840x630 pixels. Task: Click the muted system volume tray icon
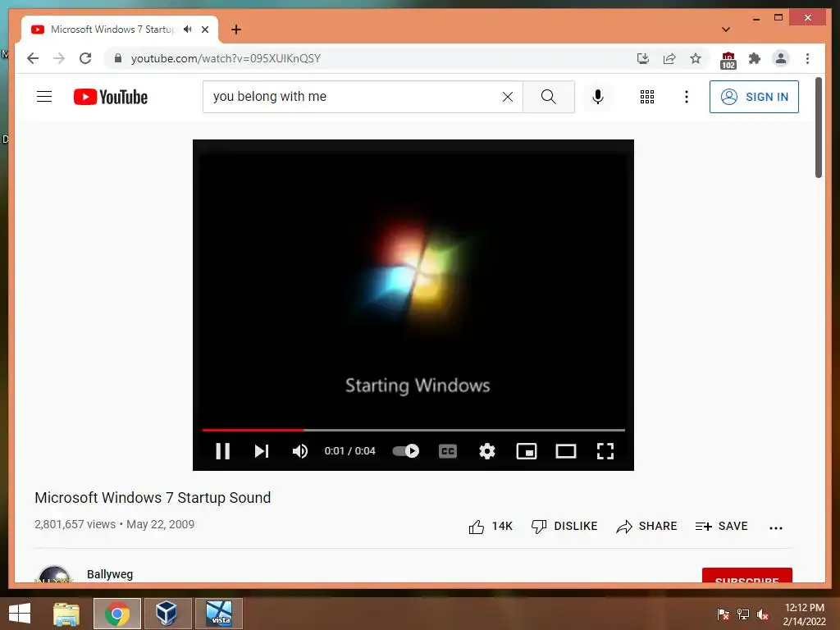point(762,614)
